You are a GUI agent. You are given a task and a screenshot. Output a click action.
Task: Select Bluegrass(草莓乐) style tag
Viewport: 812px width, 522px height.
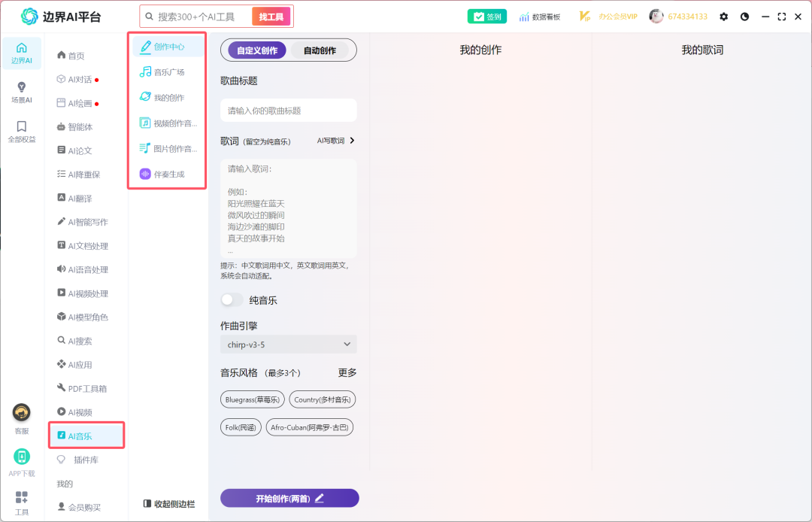(252, 399)
